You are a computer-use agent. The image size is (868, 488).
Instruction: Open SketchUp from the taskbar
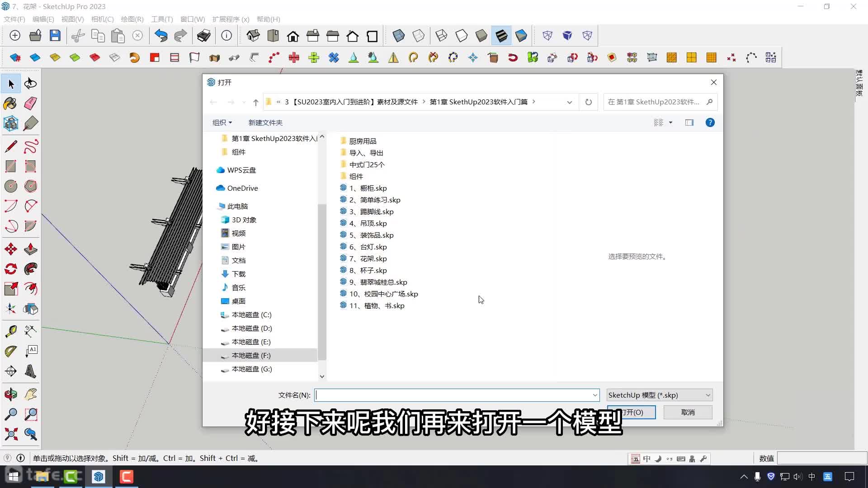(99, 477)
